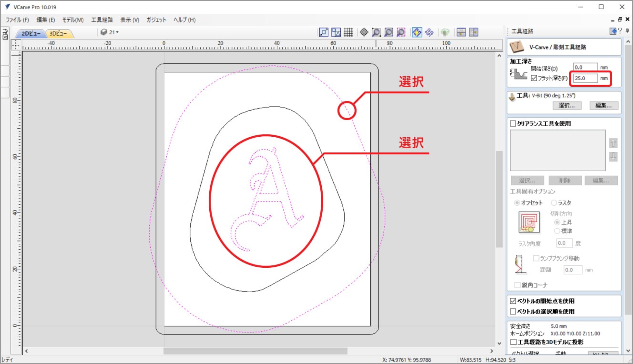This screenshot has width=633, height=364.
Task: Click the V-Bit tool arrow icon
Action: (x=512, y=97)
